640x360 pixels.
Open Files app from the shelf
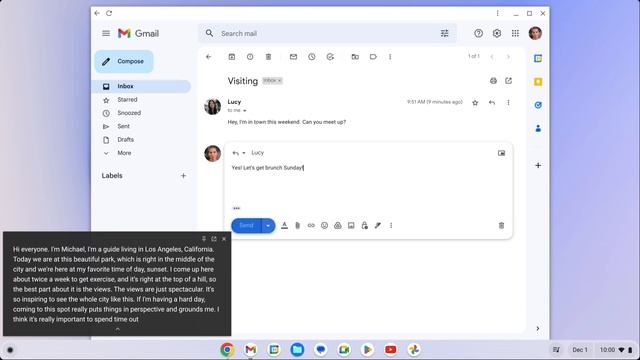(x=297, y=350)
